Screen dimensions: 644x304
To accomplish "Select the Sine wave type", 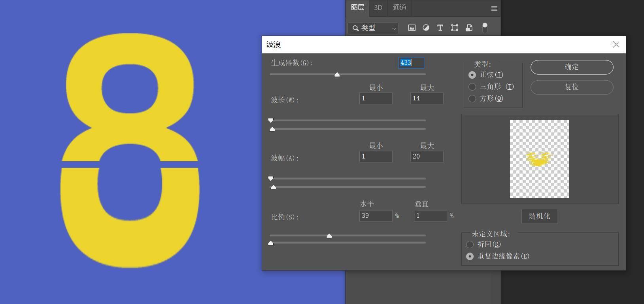I will pos(472,75).
